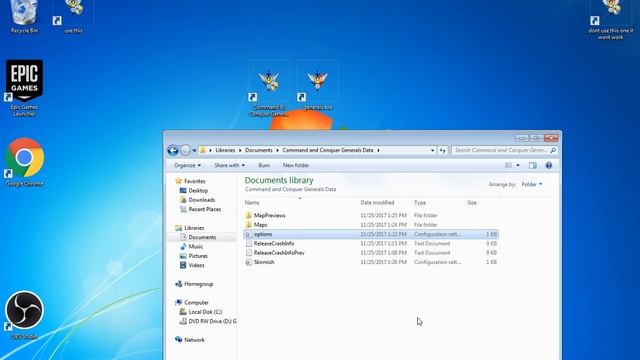The height and width of the screenshot is (360, 640).
Task: Open Videos library in navigation pane
Action: pos(192,266)
